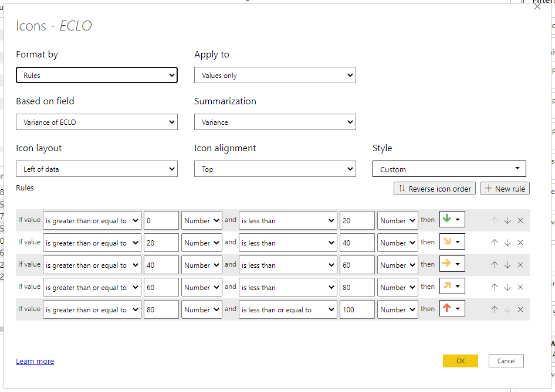Open the Summarization Variance dropdown
555x392 pixels.
pyautogui.click(x=275, y=122)
